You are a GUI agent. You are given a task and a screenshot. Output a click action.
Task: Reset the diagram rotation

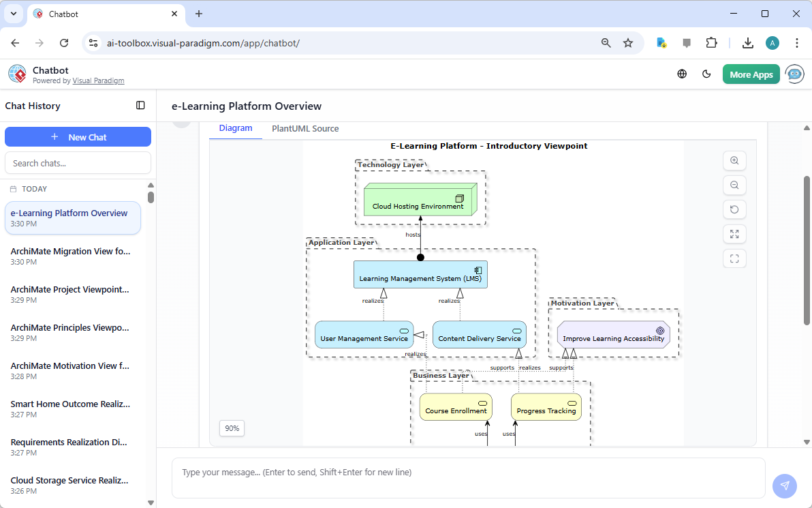tap(734, 209)
